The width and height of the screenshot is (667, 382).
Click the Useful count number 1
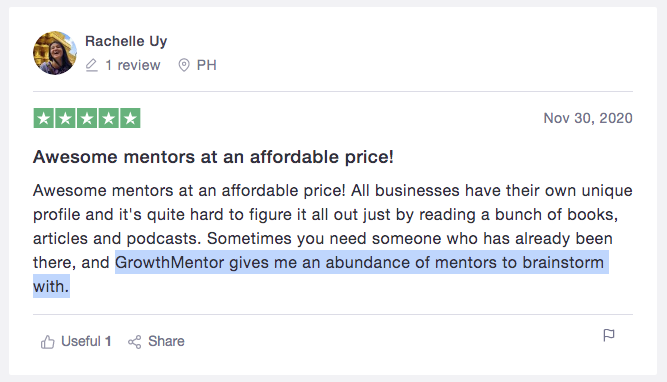[x=108, y=341]
